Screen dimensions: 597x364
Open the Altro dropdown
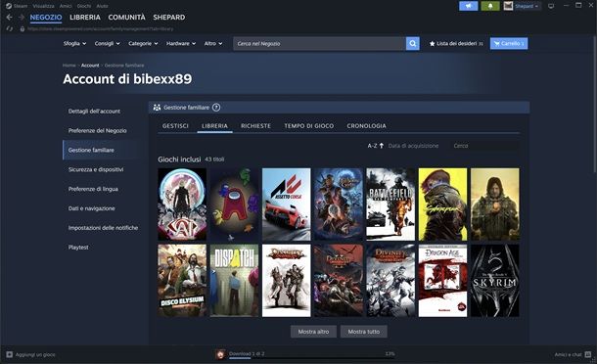213,43
